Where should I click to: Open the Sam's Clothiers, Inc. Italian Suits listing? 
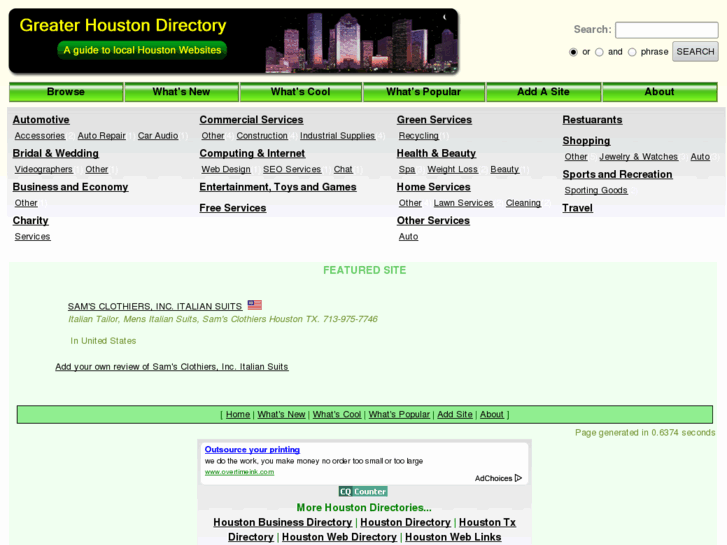[155, 306]
